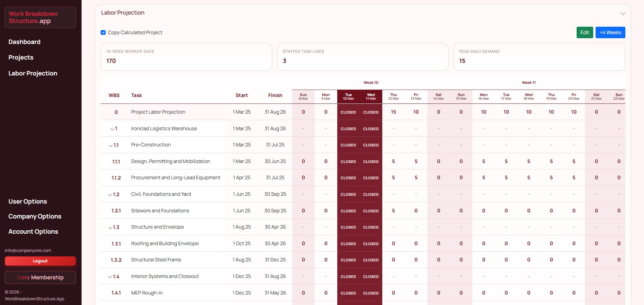644x305 pixels.
Task: Toggle the 1.3 Structure and Envelope chevron
Action: [110, 228]
